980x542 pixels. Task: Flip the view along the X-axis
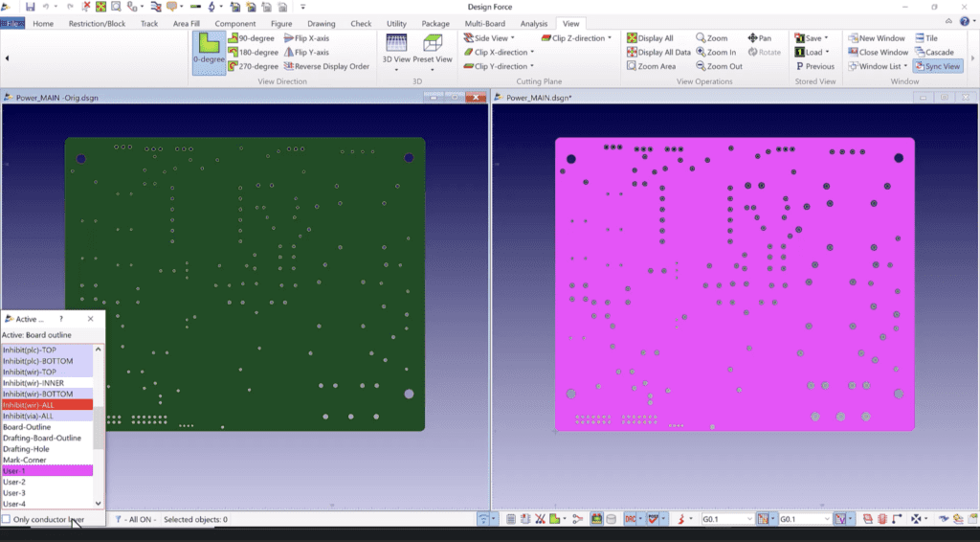click(x=306, y=38)
